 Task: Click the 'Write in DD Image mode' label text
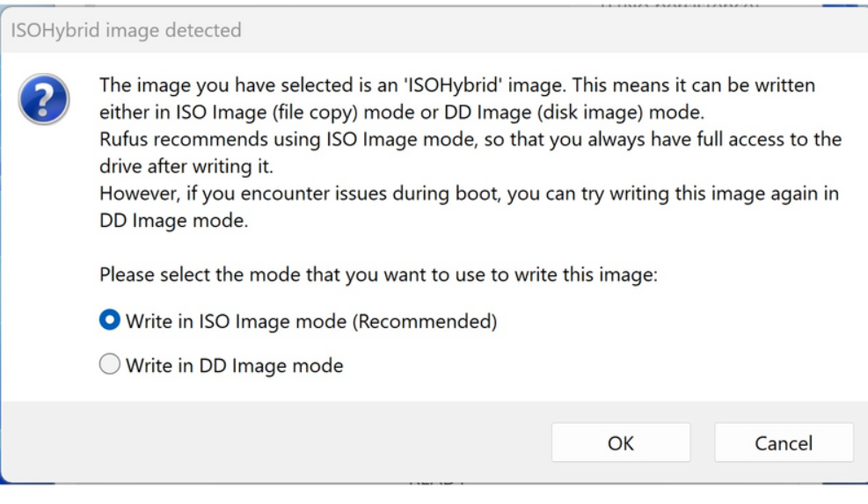[234, 365]
